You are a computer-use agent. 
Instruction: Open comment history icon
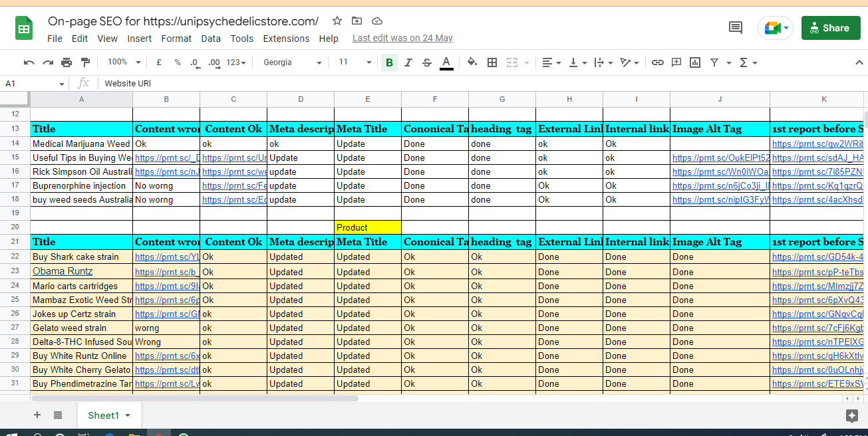[736, 28]
